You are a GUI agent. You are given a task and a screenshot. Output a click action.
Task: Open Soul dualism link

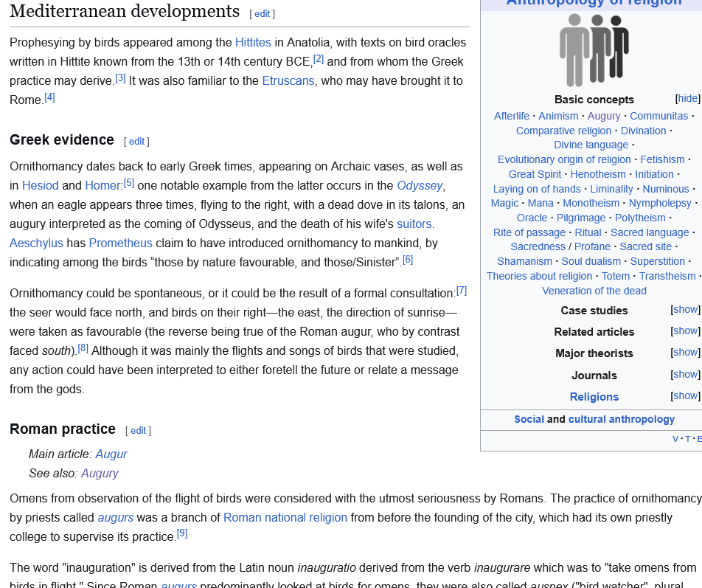coord(591,261)
